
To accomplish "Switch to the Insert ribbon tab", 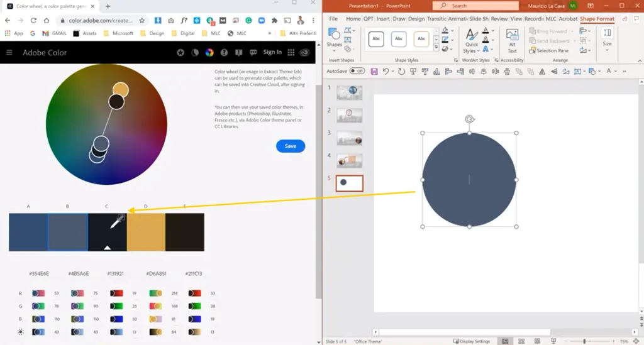I will (x=383, y=18).
